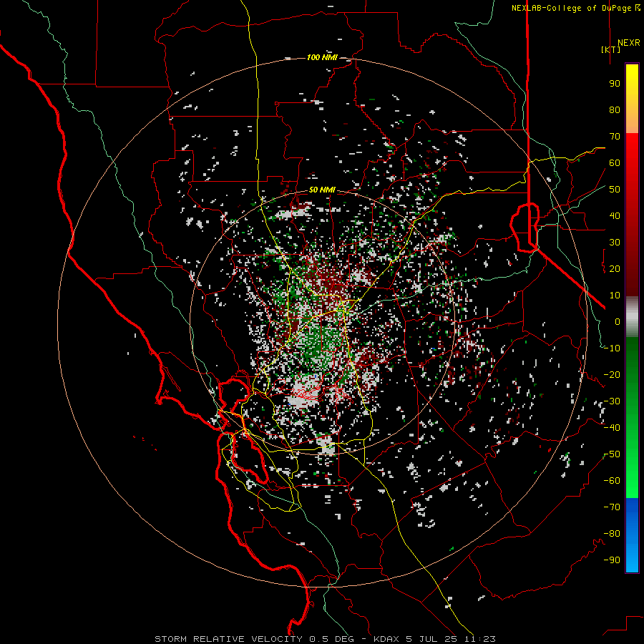Image resolution: width=644 pixels, height=644 pixels.
Task: Click the 60 value on the velocity scale
Action: (615, 163)
